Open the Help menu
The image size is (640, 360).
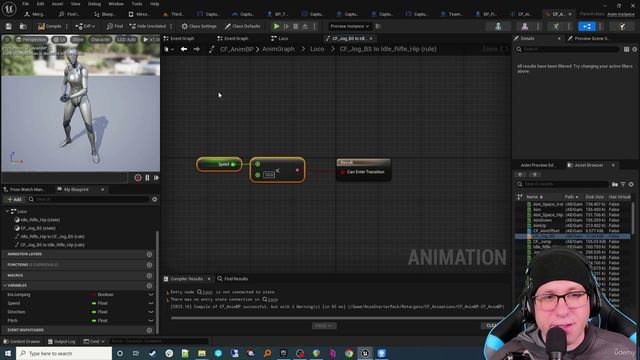tap(154, 4)
